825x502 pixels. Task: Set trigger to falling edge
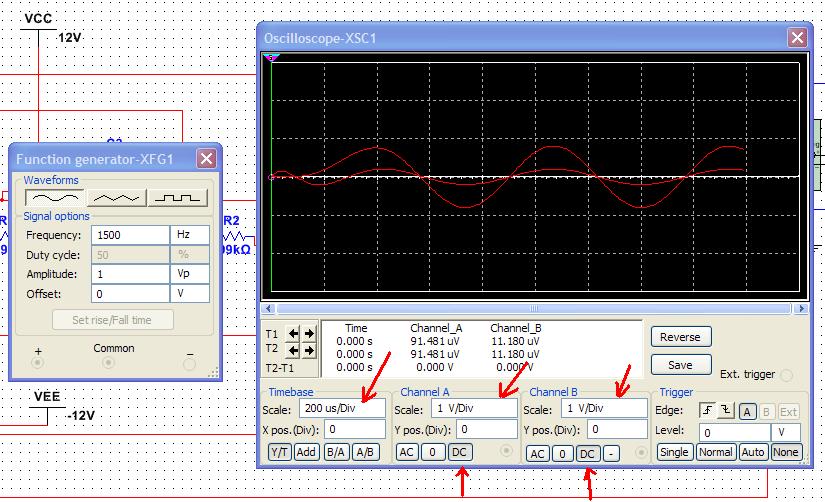tap(725, 411)
